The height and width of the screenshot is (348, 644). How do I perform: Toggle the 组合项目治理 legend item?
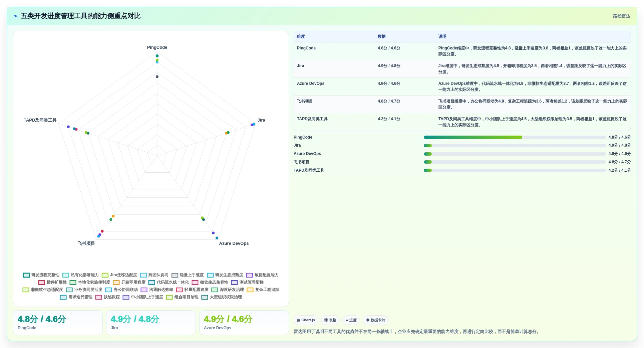[182, 297]
